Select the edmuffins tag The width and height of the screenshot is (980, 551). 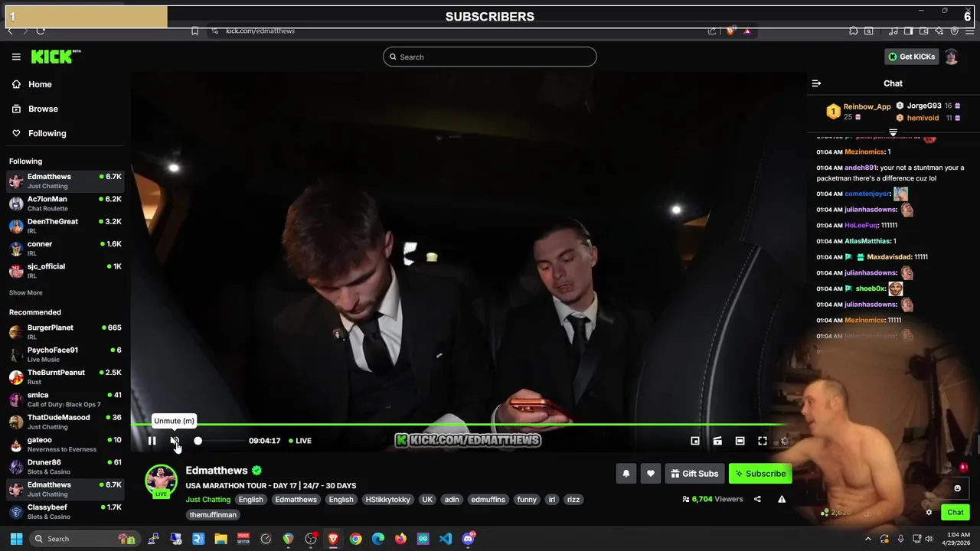488,500
